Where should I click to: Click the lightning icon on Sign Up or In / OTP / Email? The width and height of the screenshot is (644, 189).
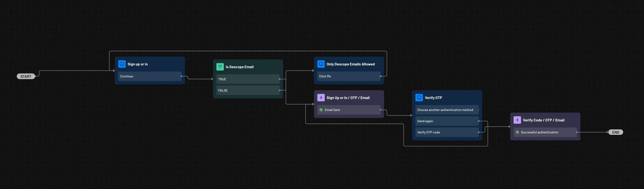click(321, 98)
